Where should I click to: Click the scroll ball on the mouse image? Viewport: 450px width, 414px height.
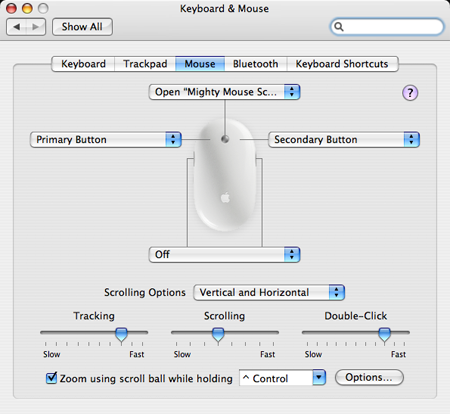pyautogui.click(x=225, y=139)
